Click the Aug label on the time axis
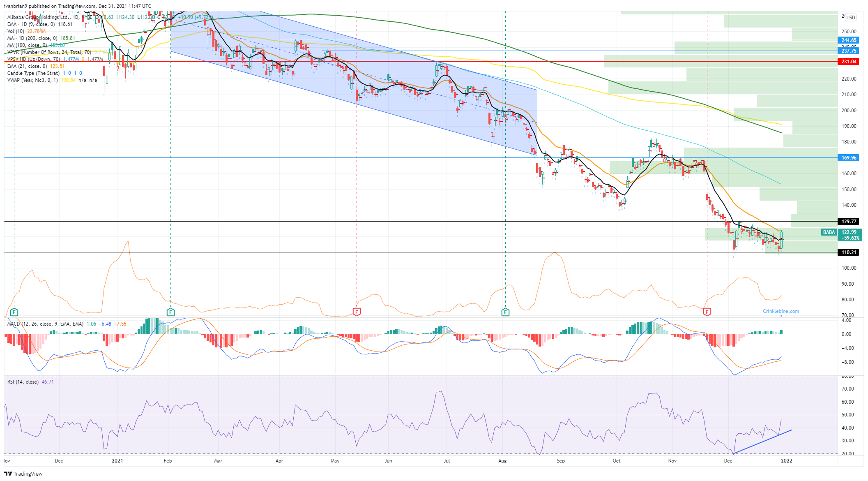Screen dimensions: 868x481 (502, 461)
